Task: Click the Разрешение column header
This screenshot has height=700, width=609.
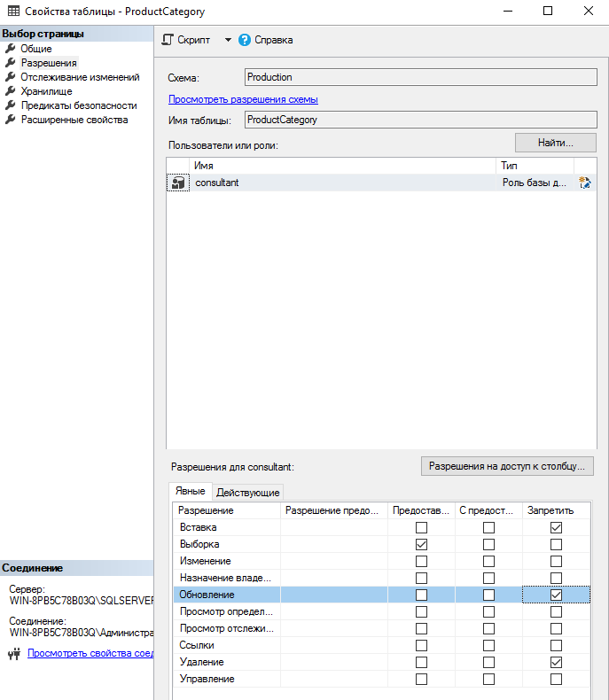Action: click(x=227, y=510)
